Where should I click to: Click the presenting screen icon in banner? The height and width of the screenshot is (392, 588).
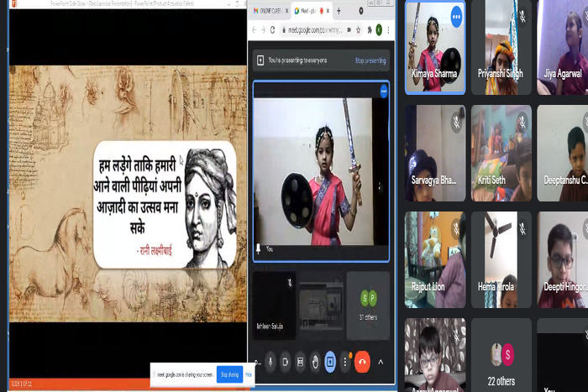(x=260, y=60)
